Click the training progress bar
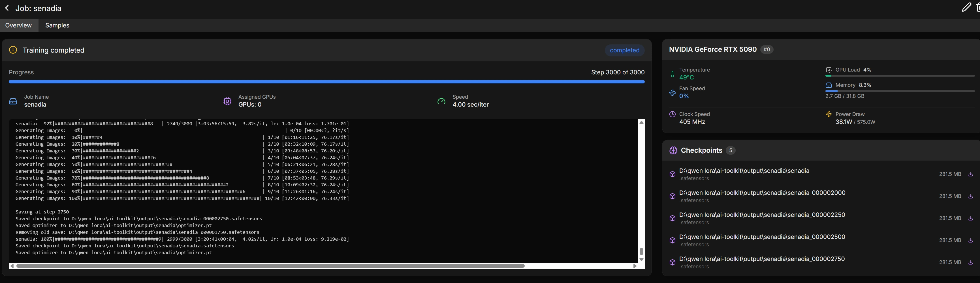The image size is (980, 283). click(326, 82)
